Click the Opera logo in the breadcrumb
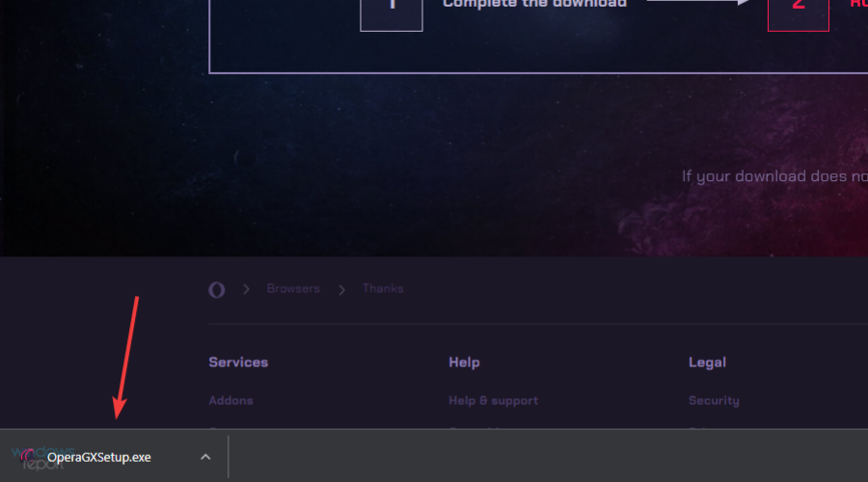The width and height of the screenshot is (868, 482). coord(216,289)
